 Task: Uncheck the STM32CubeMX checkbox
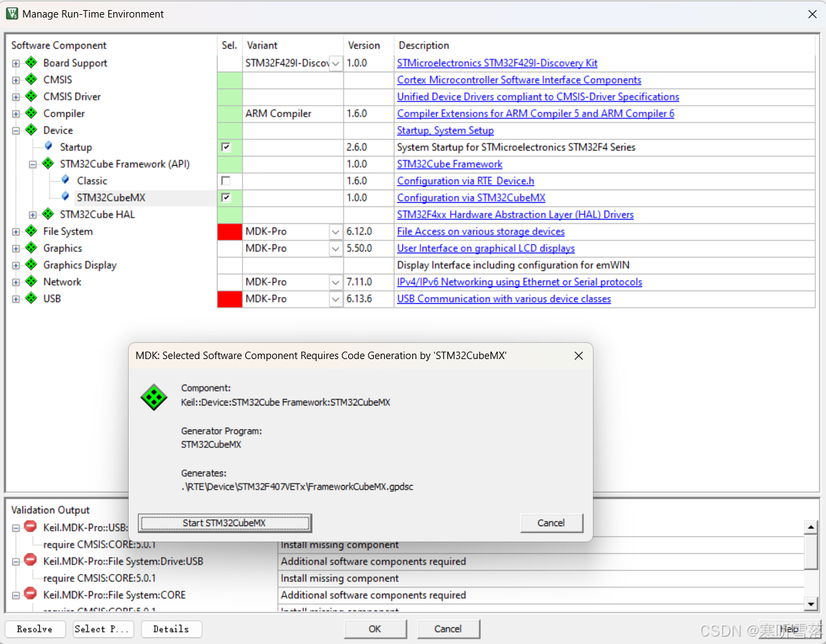click(x=226, y=197)
